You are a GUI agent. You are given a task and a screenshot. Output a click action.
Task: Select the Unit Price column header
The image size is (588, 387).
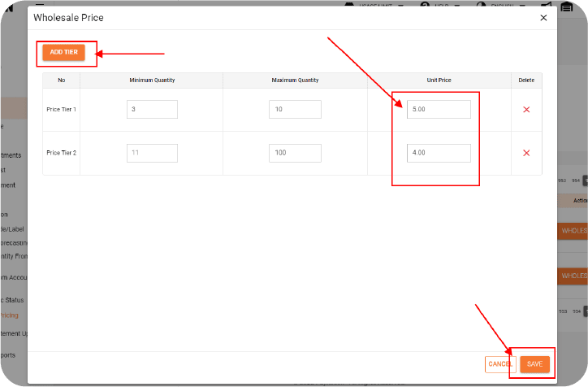pos(439,80)
